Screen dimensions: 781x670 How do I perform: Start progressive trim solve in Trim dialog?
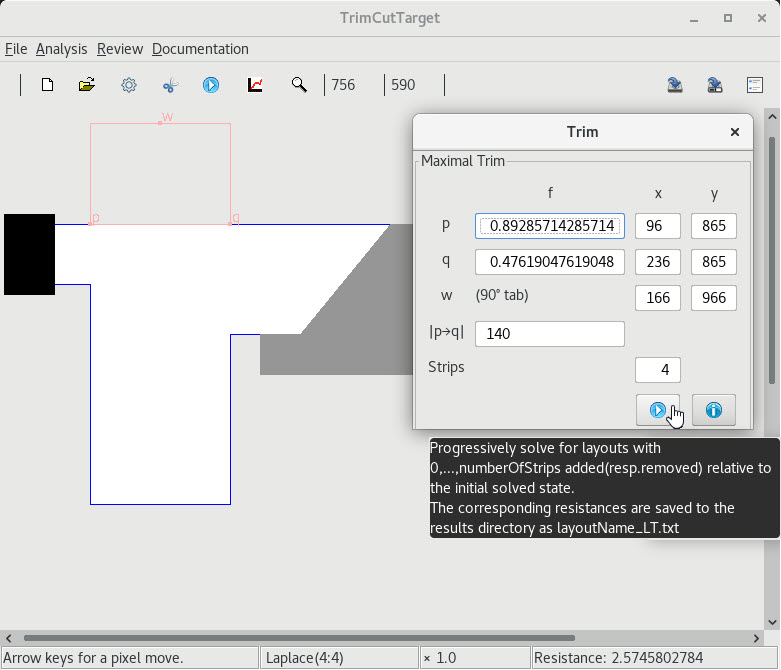tap(657, 410)
